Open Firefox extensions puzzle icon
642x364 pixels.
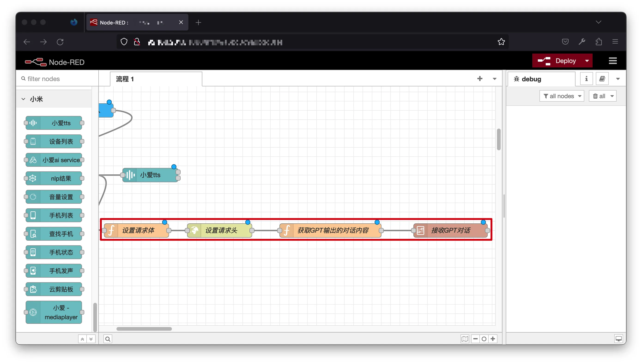click(599, 42)
